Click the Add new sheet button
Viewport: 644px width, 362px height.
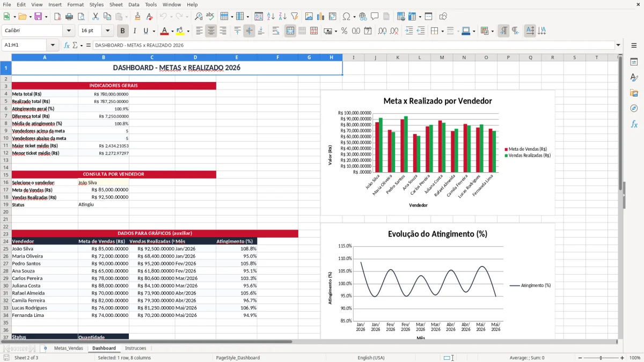[x=45, y=348]
